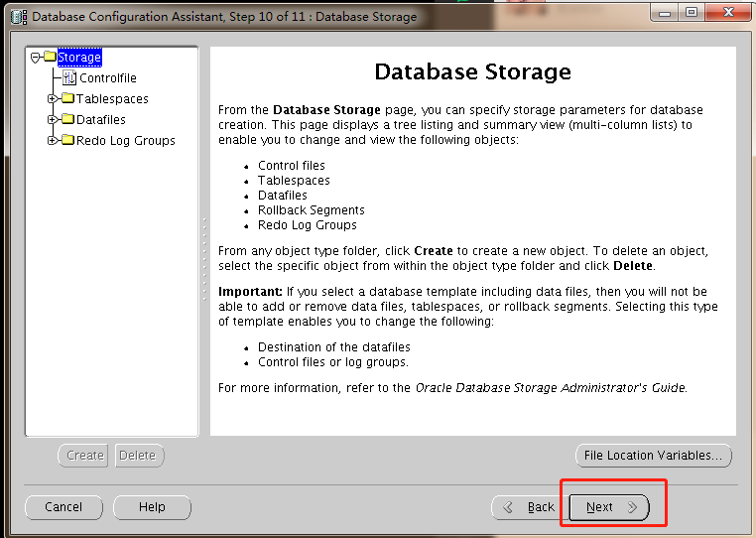Click the 'Destination of the datafiles' text
The image size is (756, 538).
coord(334,347)
